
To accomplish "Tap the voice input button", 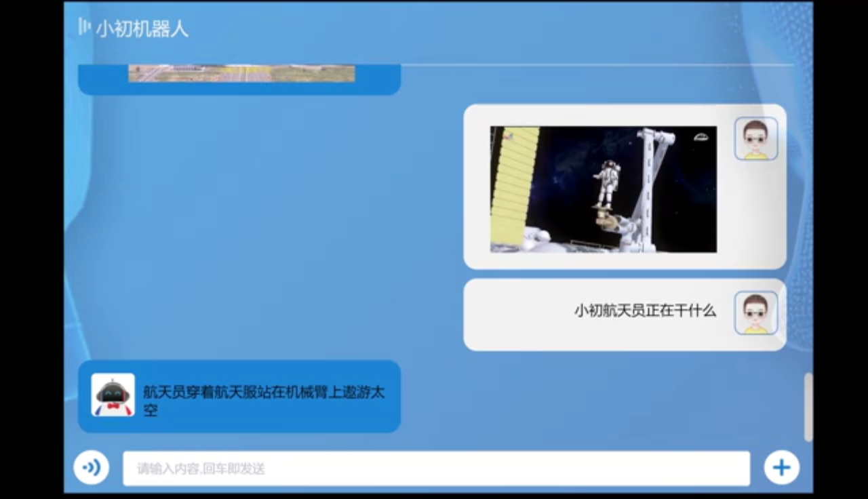I will point(92,467).
